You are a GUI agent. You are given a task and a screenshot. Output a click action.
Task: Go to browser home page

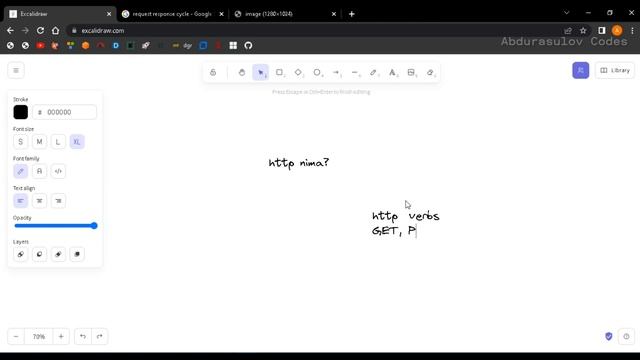[55, 31]
